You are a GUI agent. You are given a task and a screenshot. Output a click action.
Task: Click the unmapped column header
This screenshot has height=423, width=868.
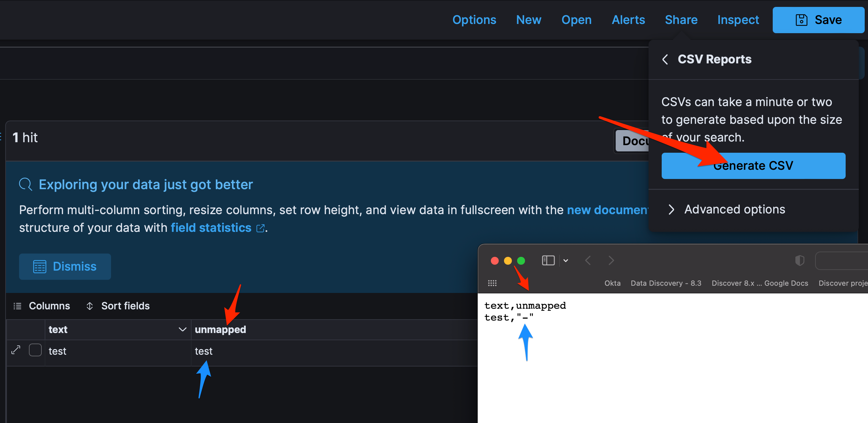[220, 329]
